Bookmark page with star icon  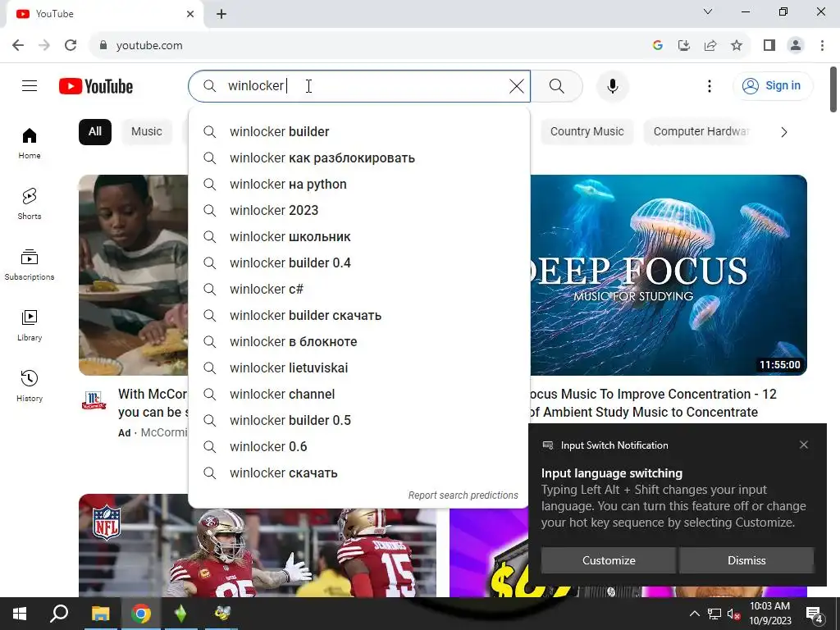click(x=737, y=46)
